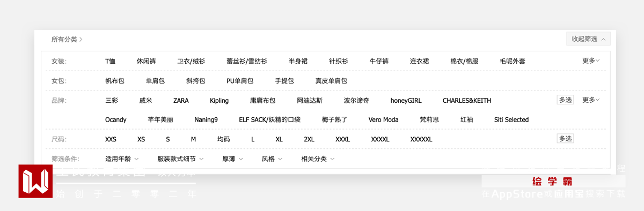644x211 pixels.
Task: Filter by brand Vero Moda
Action: pyautogui.click(x=384, y=119)
